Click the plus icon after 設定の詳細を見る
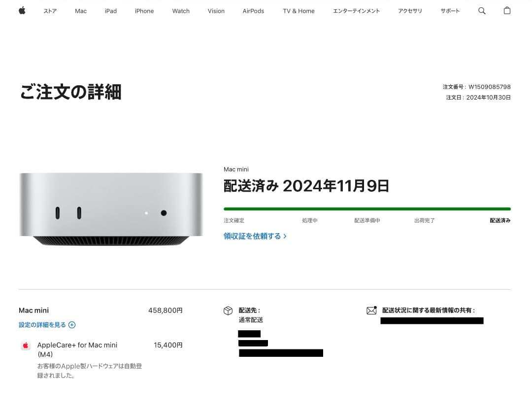Screen dimensions: 532x412 click(72, 325)
